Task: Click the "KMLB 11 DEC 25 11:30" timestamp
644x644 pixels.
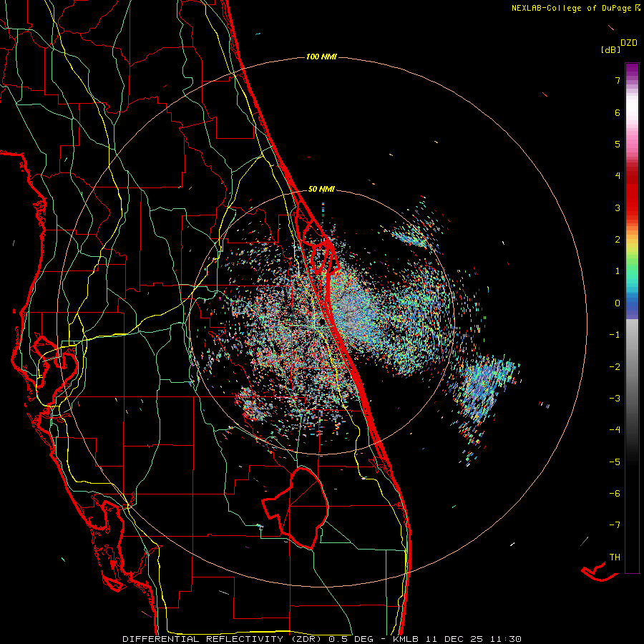Action: point(457,639)
